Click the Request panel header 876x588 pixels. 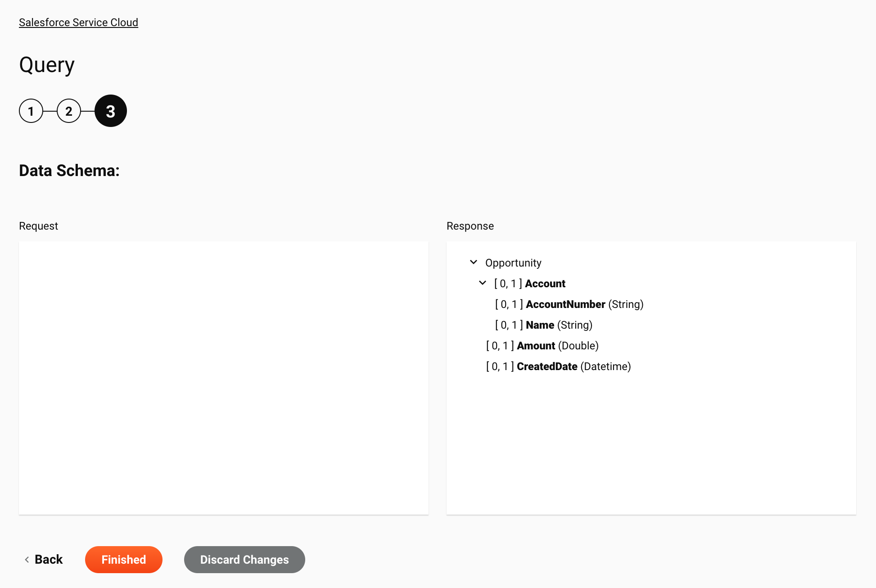pos(38,226)
